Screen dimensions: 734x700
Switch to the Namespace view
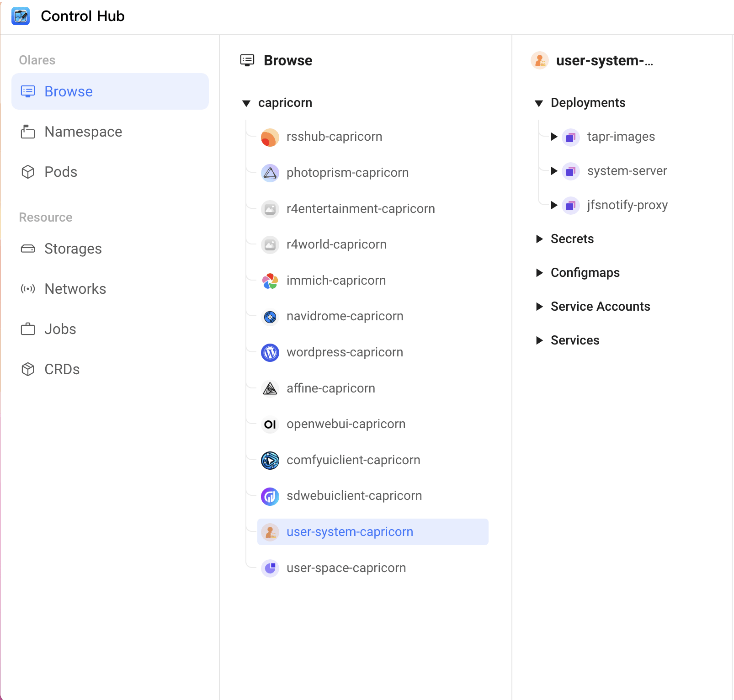point(83,132)
